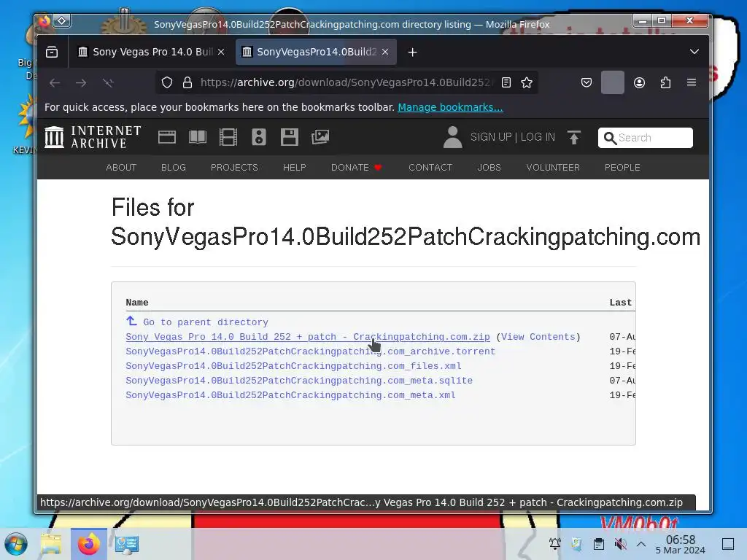Open the Software floppy disk icon
The width and height of the screenshot is (747, 560).
[x=289, y=137]
